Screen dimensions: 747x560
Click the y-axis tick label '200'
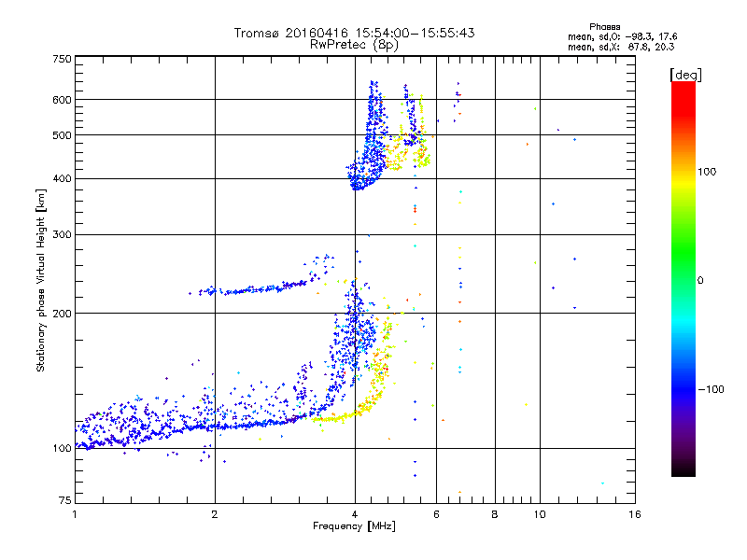click(62, 314)
